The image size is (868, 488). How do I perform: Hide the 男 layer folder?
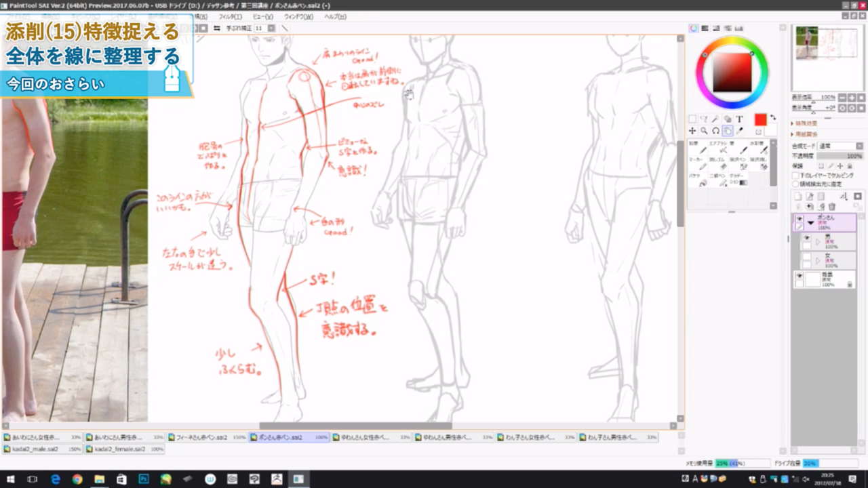[807, 238]
